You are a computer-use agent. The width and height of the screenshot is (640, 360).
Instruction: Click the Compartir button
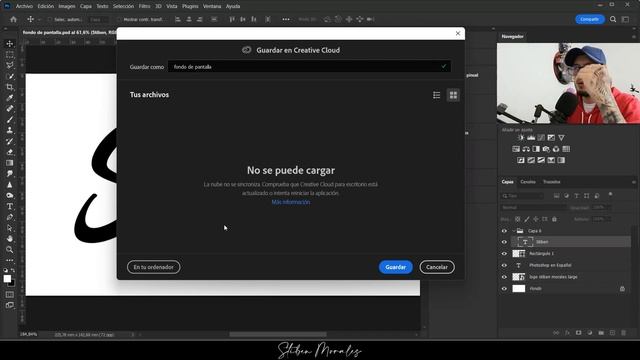click(589, 19)
